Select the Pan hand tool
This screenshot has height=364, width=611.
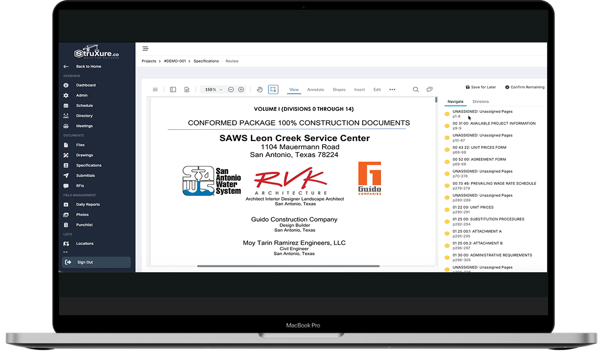(x=259, y=89)
